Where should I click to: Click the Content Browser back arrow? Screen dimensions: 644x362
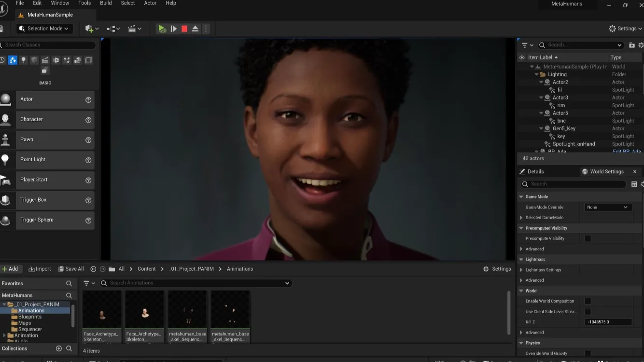click(93, 269)
